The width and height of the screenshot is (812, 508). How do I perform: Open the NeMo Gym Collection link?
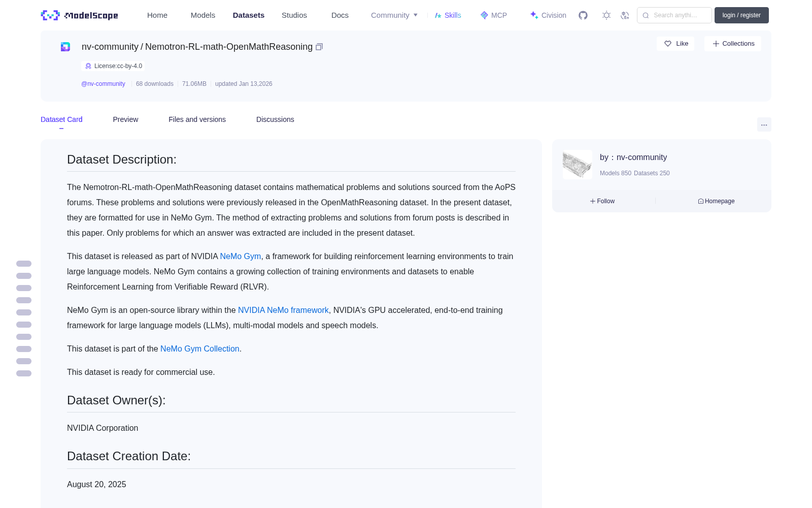point(200,348)
